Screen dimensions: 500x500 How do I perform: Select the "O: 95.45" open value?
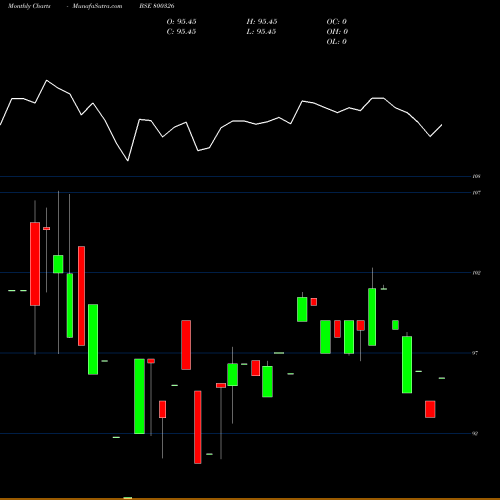click(181, 22)
